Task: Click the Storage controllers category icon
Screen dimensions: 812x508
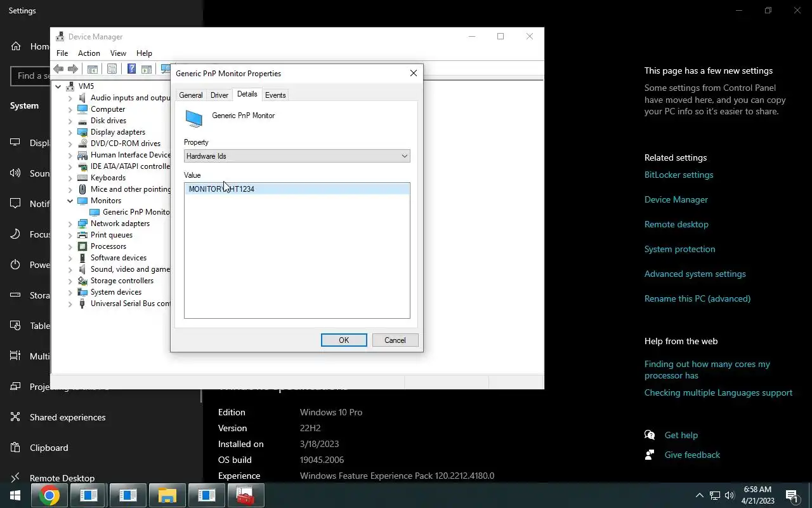Action: [x=82, y=281]
